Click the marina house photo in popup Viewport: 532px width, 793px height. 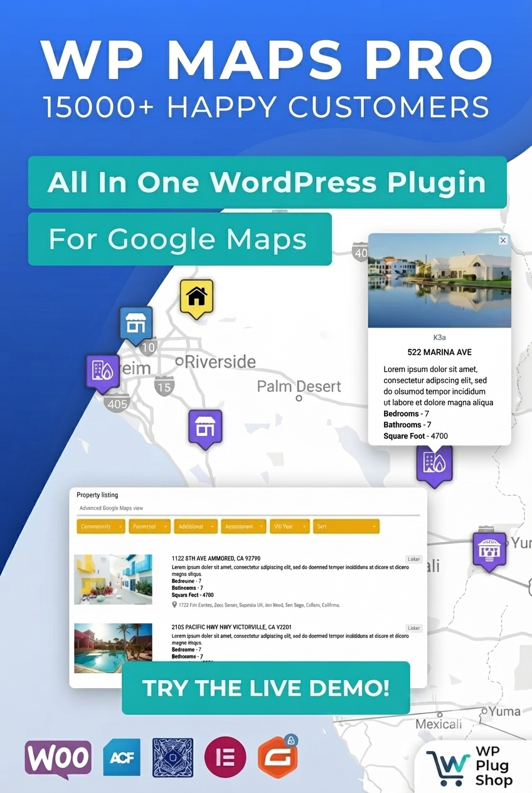(439, 280)
